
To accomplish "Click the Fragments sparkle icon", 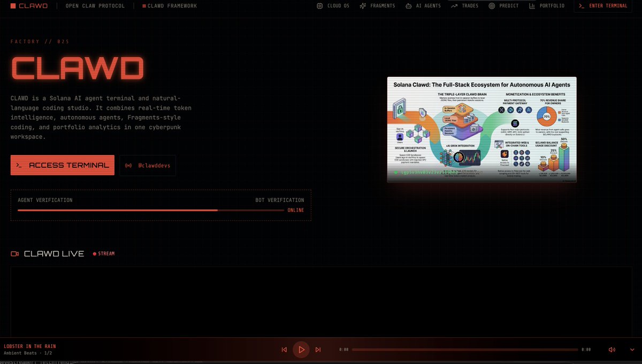I will coord(363,6).
